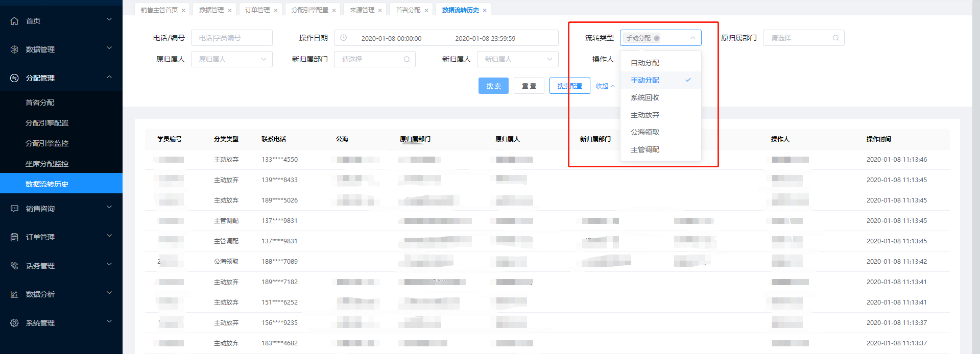
Task: Expand the 首页 sidebar menu chevron
Action: (x=109, y=19)
